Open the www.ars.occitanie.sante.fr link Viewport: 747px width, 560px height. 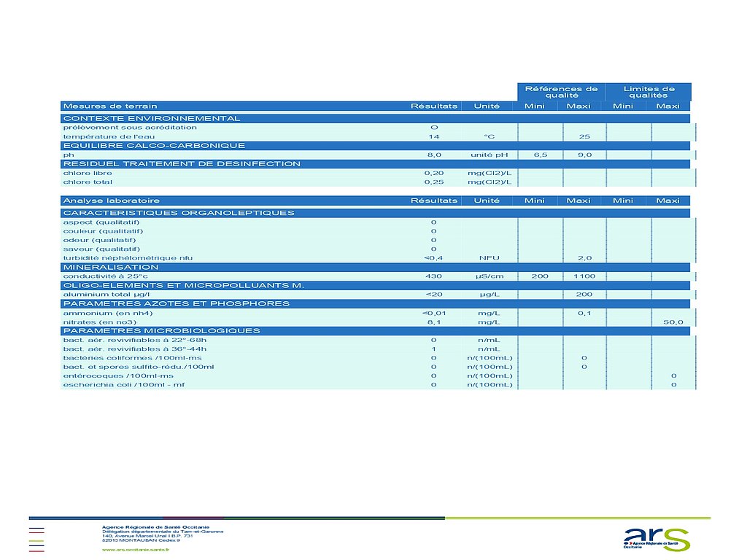tap(135, 550)
